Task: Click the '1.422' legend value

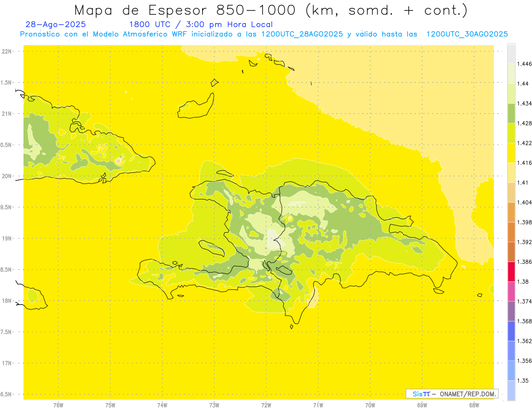Action: 524,143
